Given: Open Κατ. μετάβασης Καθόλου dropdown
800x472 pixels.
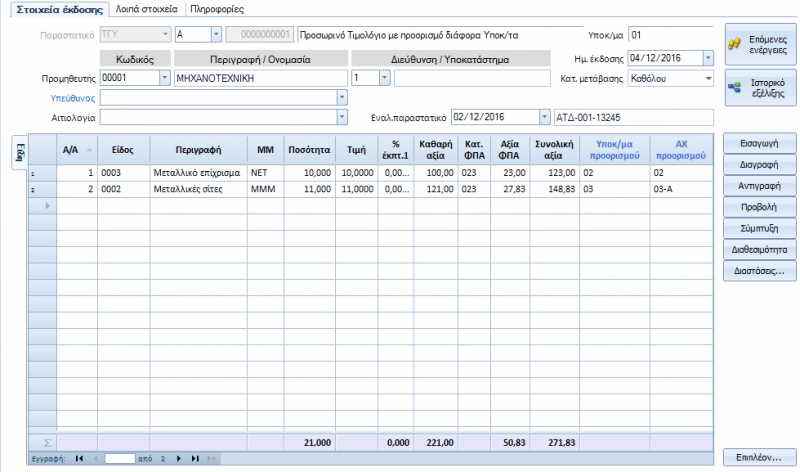Looking at the screenshot, I should [708, 79].
